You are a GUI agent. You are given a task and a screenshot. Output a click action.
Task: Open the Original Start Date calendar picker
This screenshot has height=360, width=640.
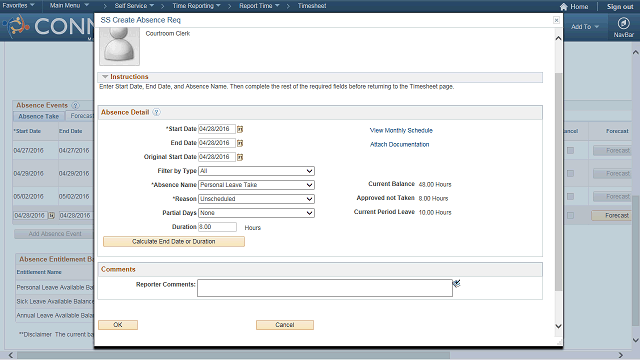(x=240, y=157)
